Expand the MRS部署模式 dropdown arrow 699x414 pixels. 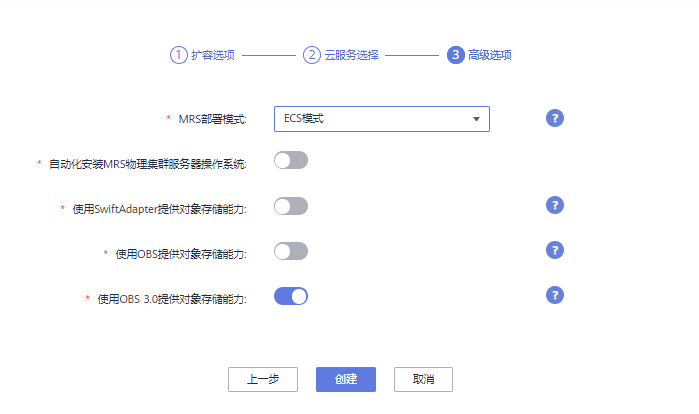click(x=477, y=119)
